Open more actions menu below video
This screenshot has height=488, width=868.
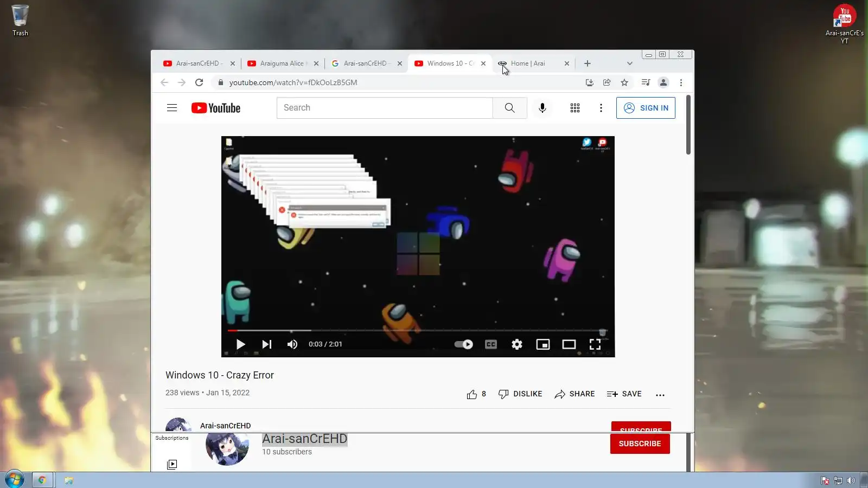coord(660,395)
